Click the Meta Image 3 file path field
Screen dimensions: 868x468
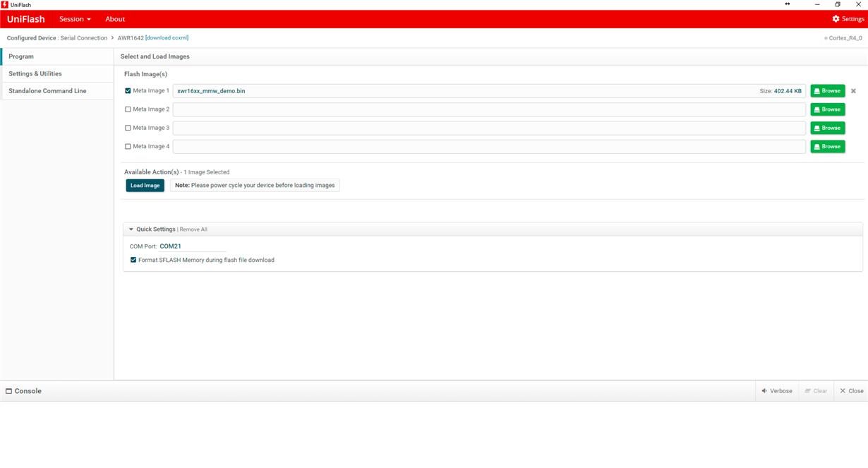click(x=489, y=128)
